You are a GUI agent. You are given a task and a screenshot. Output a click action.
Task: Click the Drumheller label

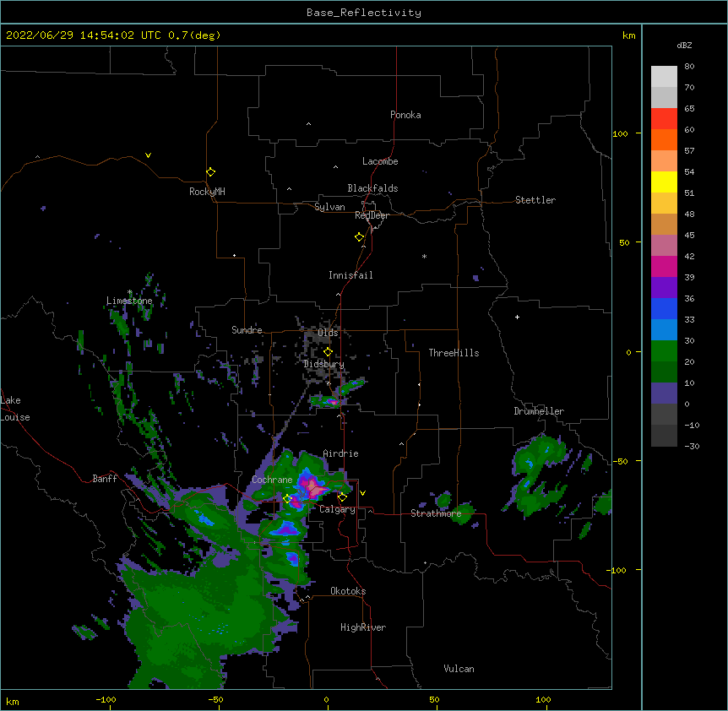[539, 411]
